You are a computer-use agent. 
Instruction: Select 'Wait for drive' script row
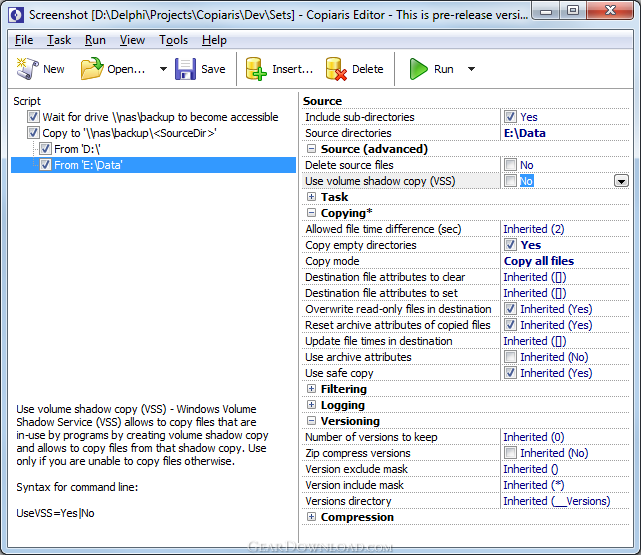160,117
